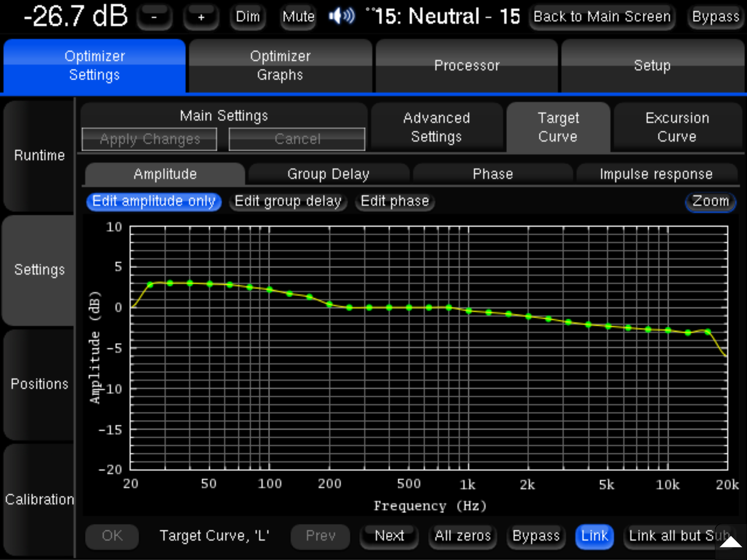Image resolution: width=747 pixels, height=560 pixels.
Task: Open the Optimizer Graphs tab
Action: tap(280, 66)
